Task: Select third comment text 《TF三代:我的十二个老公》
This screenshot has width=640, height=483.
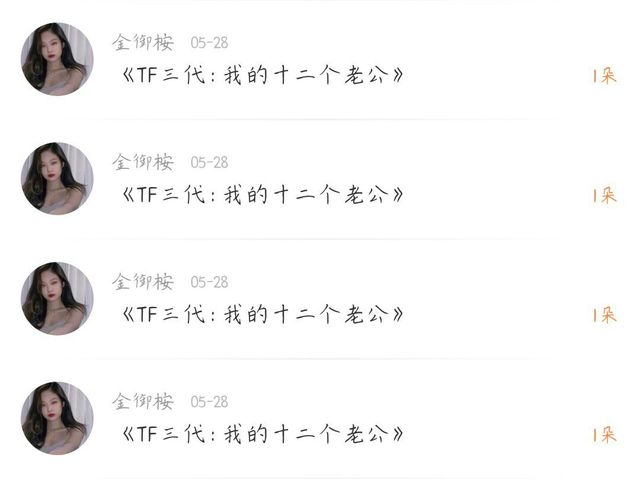Action: [x=263, y=314]
